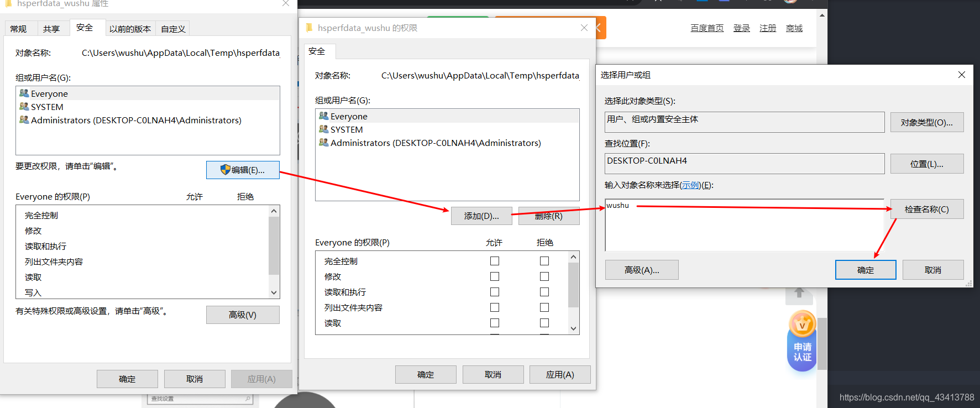980x408 pixels.
Task: Open the 商城 link on webpage
Action: pos(794,28)
